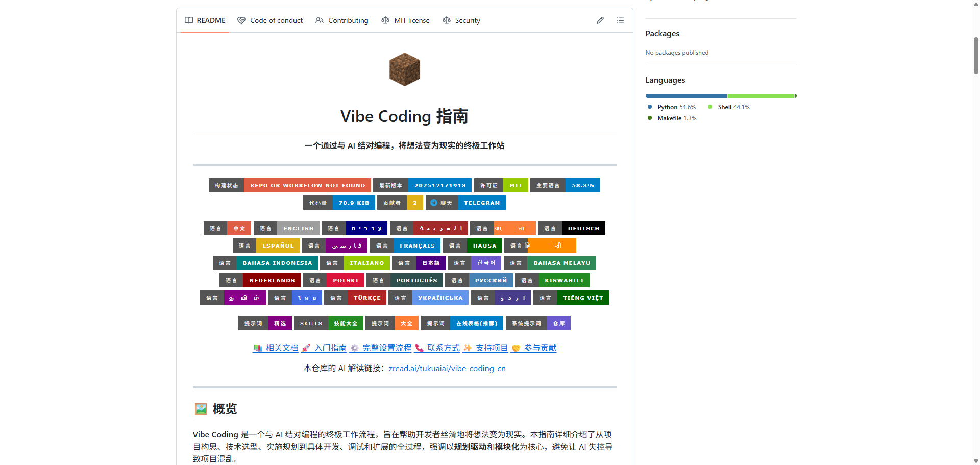Click the Python 54.6% language entry

click(x=672, y=107)
